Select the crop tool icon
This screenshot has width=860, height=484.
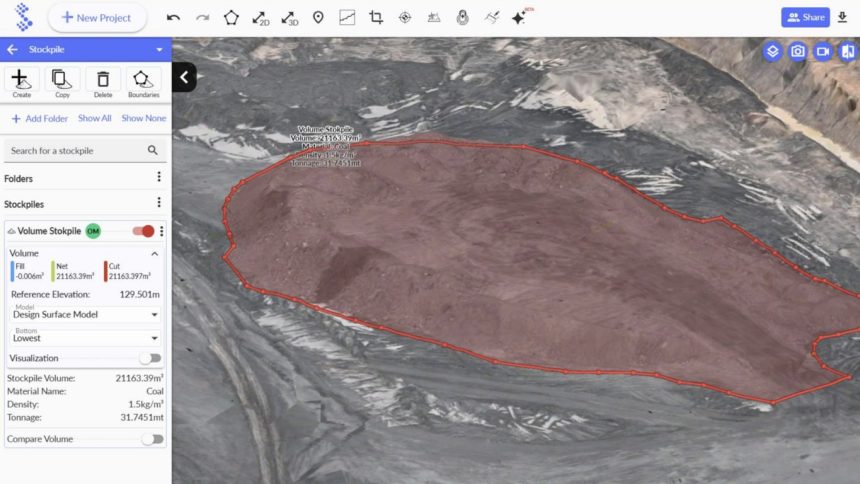(376, 17)
